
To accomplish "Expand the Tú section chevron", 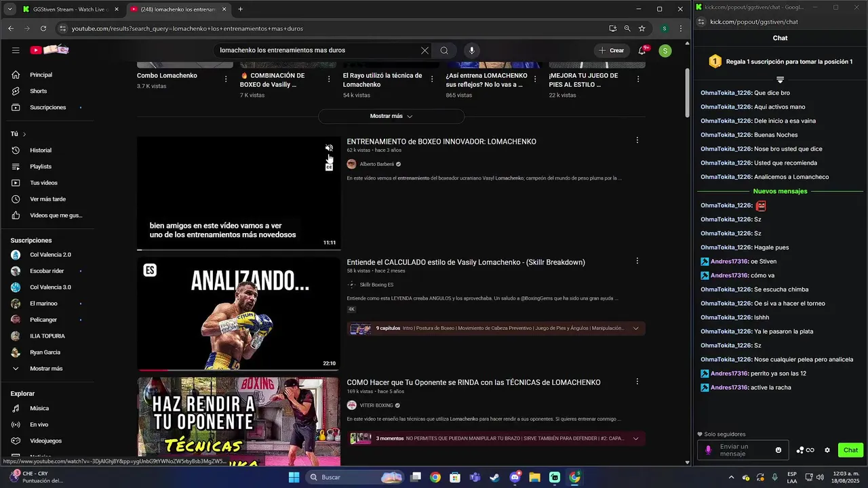I will pyautogui.click(x=24, y=134).
